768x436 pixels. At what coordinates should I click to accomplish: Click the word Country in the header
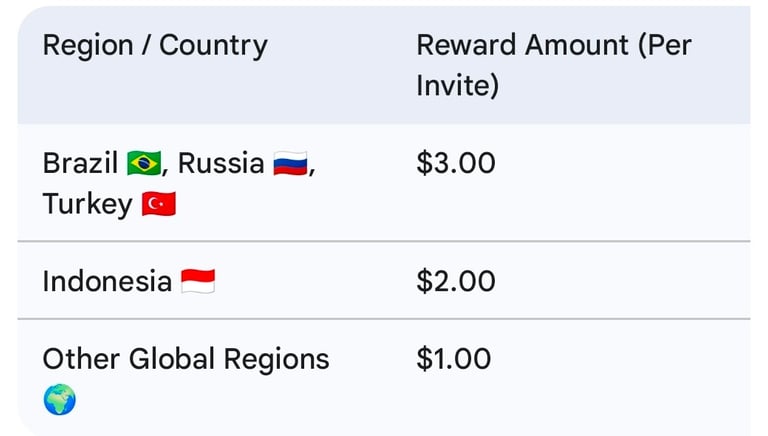[213, 45]
